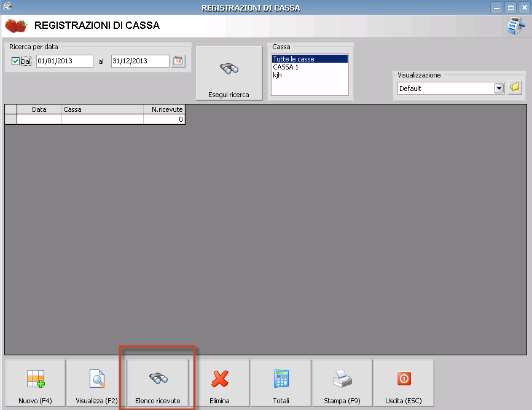Click the Esegui ricerca binoculars button
The width and height of the screenshot is (532, 410).
(229, 73)
